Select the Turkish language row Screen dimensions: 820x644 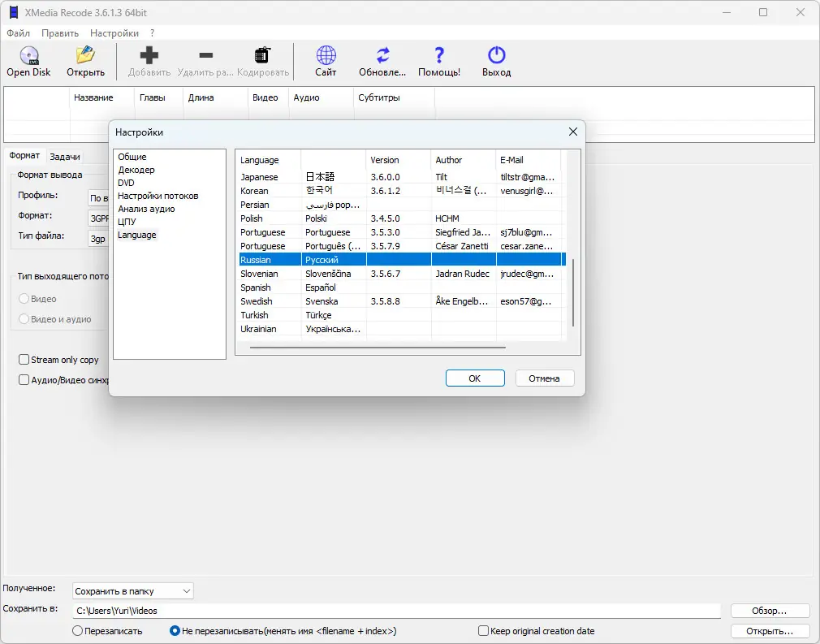[x=402, y=315]
